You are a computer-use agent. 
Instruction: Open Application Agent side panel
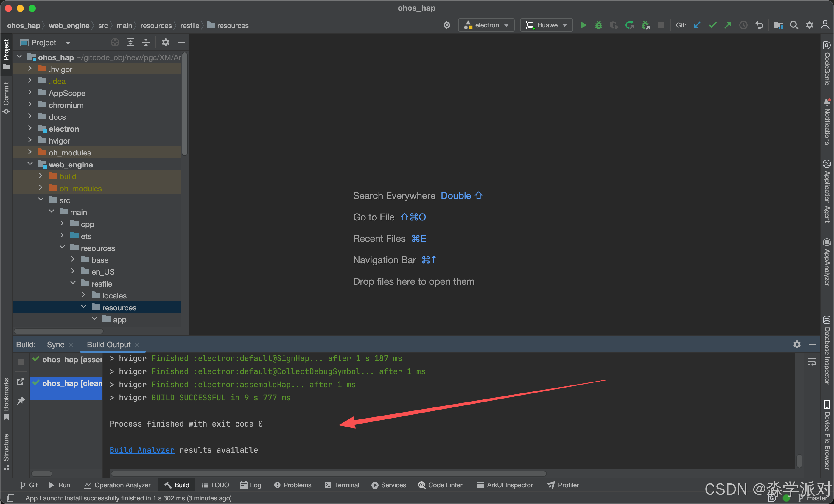[827, 191]
